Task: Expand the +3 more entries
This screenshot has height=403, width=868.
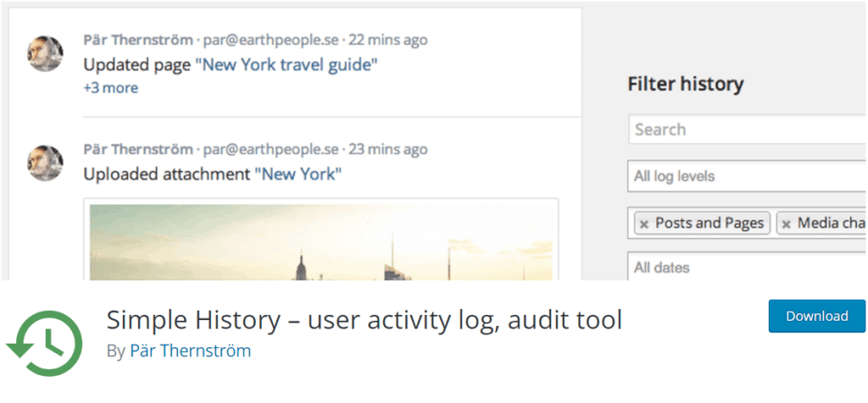Action: click(111, 88)
